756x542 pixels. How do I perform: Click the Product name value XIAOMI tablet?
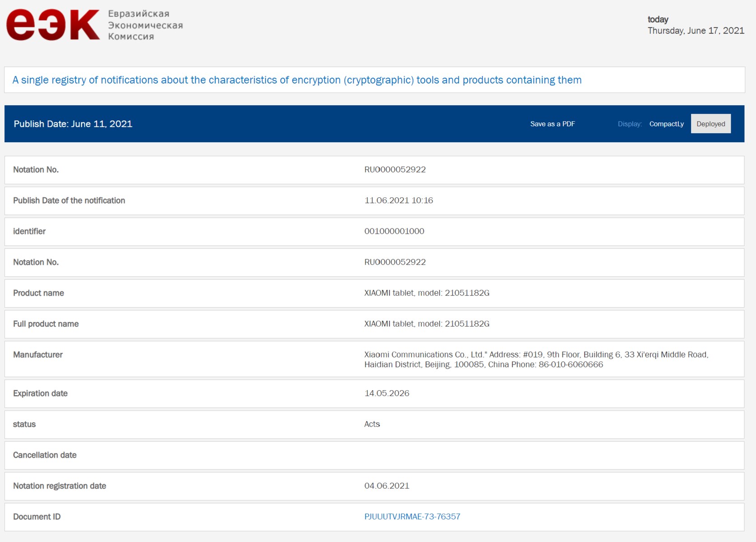(427, 293)
